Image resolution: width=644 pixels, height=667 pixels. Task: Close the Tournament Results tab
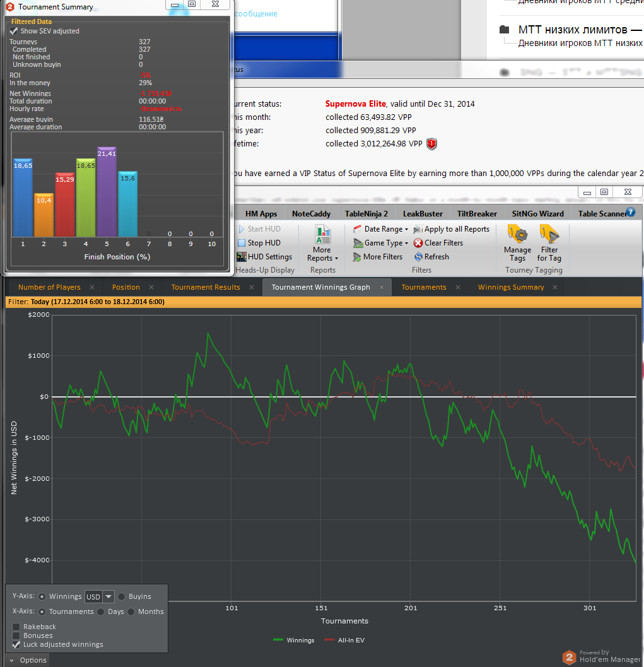[252, 288]
